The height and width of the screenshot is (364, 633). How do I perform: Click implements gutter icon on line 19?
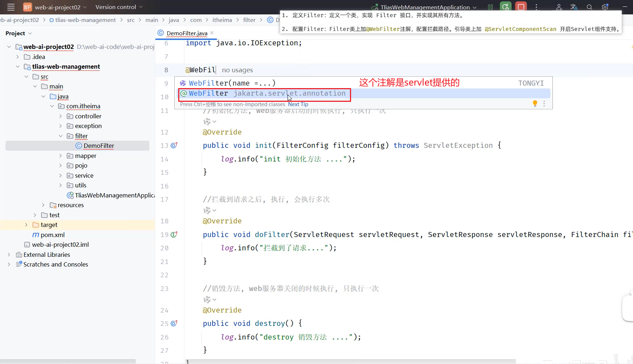(x=174, y=235)
